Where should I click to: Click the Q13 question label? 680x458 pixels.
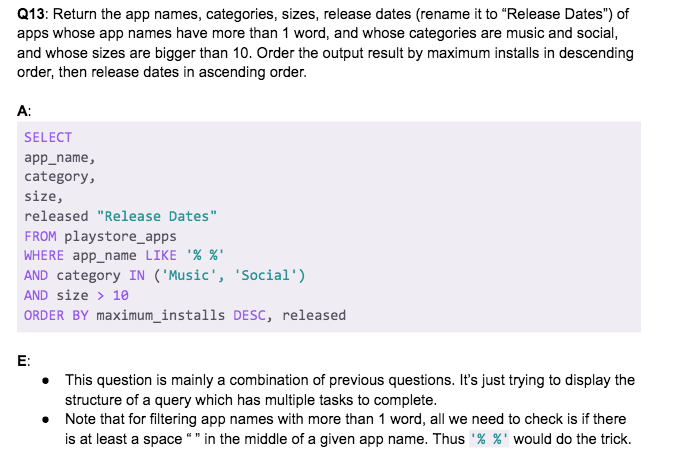coord(31,14)
